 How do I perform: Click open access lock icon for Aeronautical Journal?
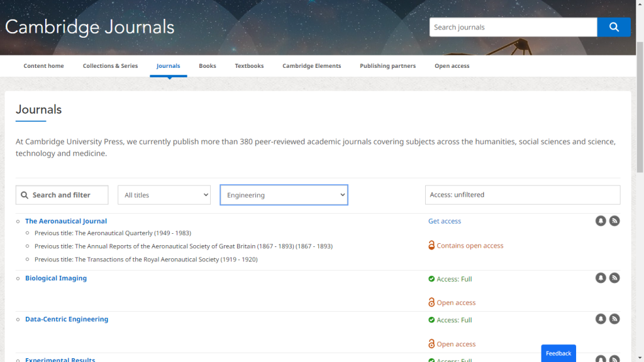[x=431, y=245]
